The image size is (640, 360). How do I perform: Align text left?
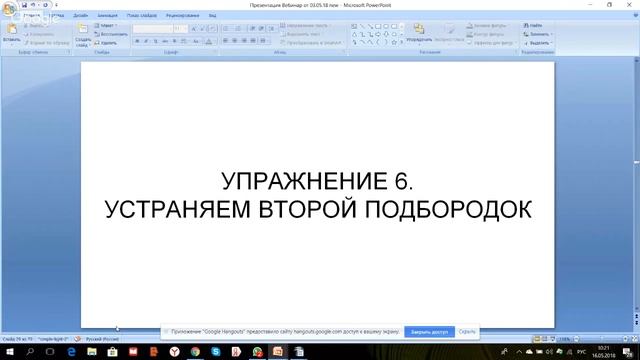(226, 41)
